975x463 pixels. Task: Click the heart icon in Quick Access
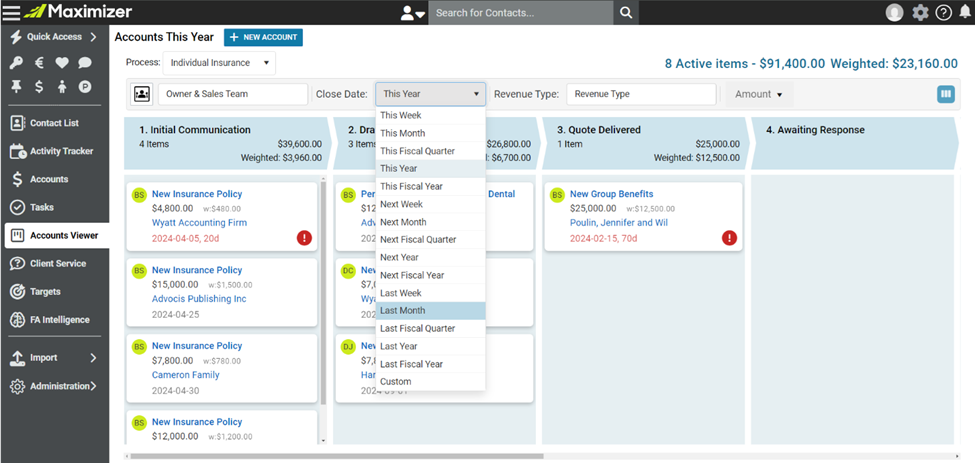coord(62,62)
